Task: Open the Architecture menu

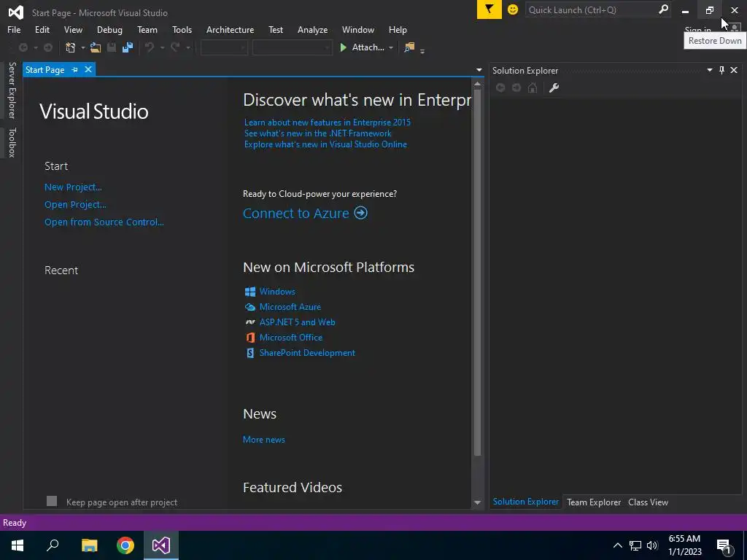Action: point(230,29)
